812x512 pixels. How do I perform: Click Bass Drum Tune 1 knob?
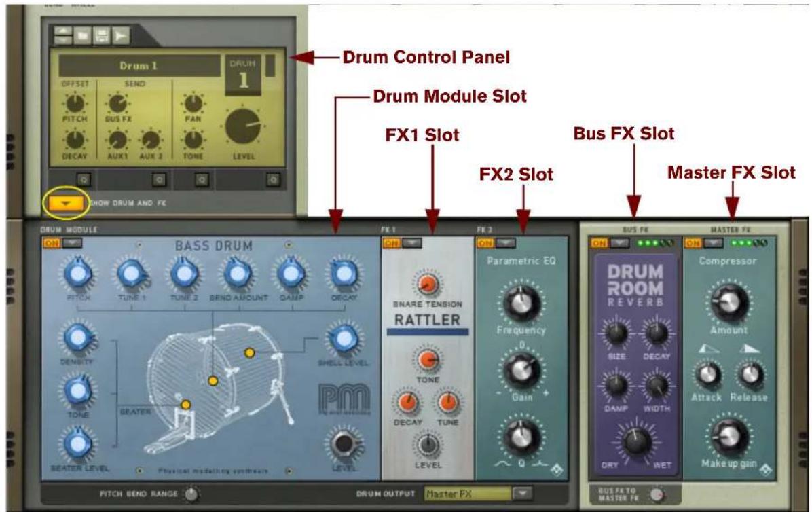click(132, 274)
